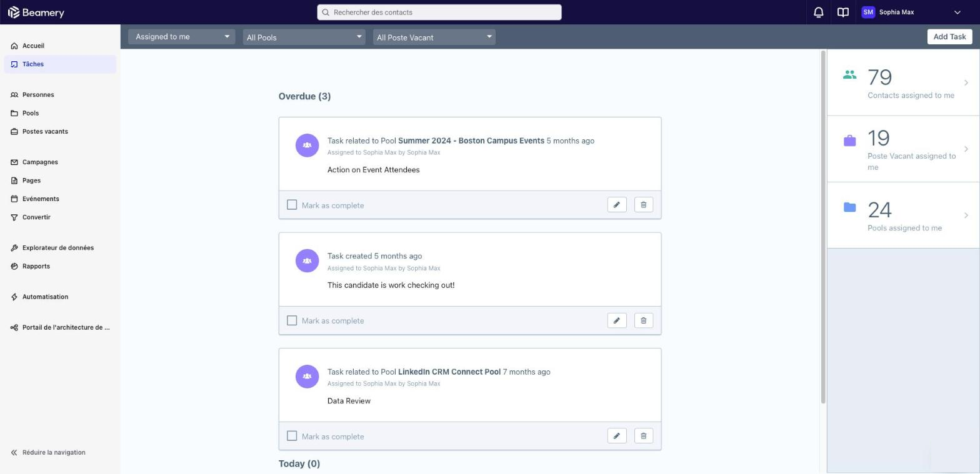This screenshot has width=980, height=474.
Task: Collapse navigation with Réduire la navigation
Action: [48, 453]
